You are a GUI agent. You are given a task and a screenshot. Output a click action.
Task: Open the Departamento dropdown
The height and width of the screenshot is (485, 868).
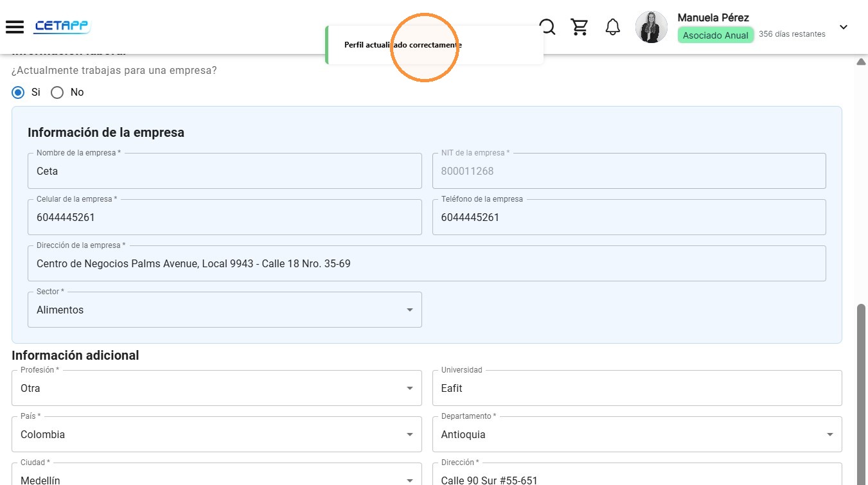pyautogui.click(x=637, y=434)
